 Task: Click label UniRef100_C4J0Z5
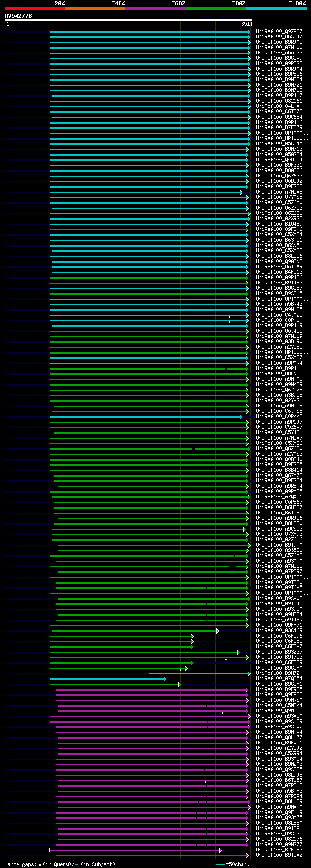pos(279,315)
